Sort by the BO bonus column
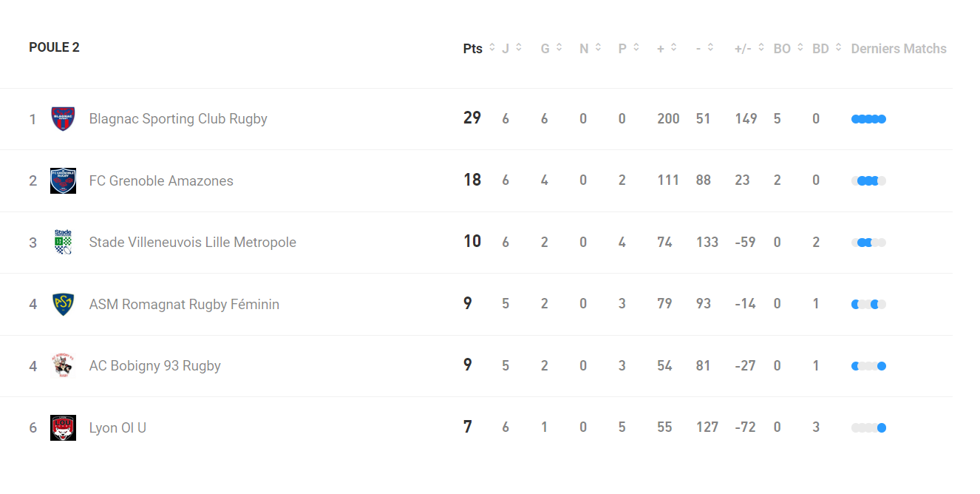 point(789,49)
